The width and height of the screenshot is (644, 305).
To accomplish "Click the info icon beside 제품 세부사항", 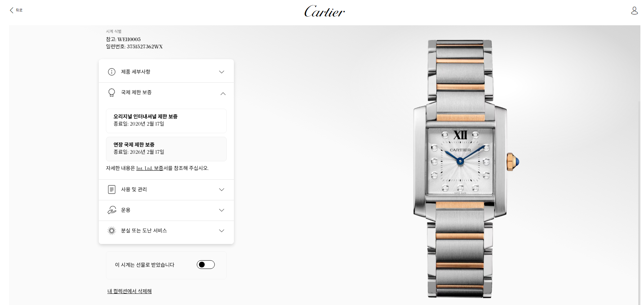I will (x=112, y=72).
